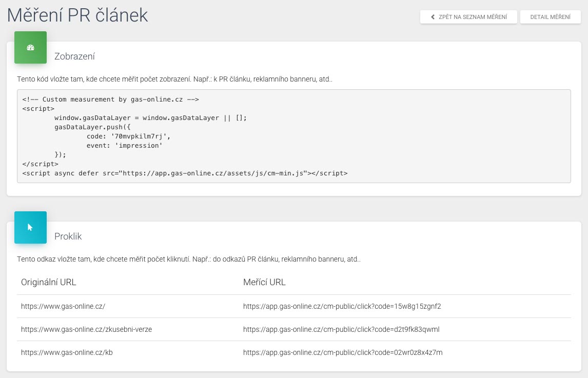Click the code line '70mvpkilm7rj'
This screenshot has height=378, width=588.
(x=128, y=136)
